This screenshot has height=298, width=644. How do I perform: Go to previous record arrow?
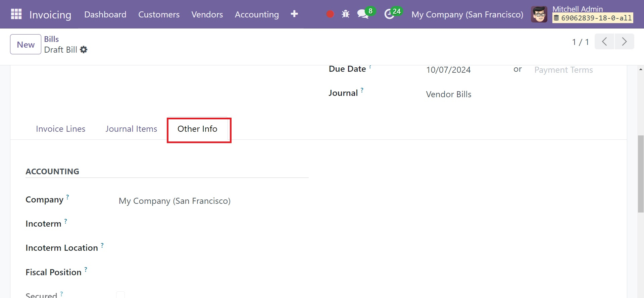pyautogui.click(x=604, y=42)
